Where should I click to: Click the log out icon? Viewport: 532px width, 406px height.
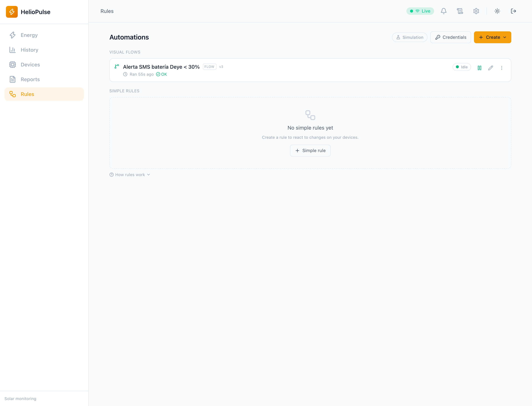tap(513, 11)
